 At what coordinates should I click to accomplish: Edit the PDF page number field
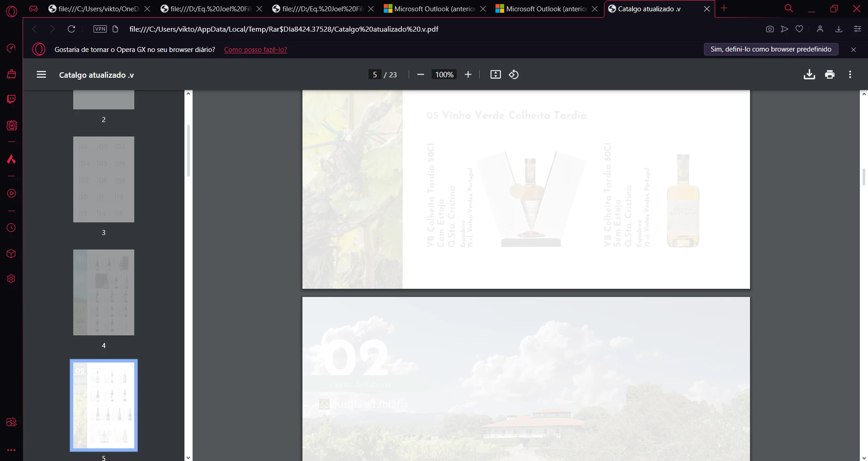point(375,75)
